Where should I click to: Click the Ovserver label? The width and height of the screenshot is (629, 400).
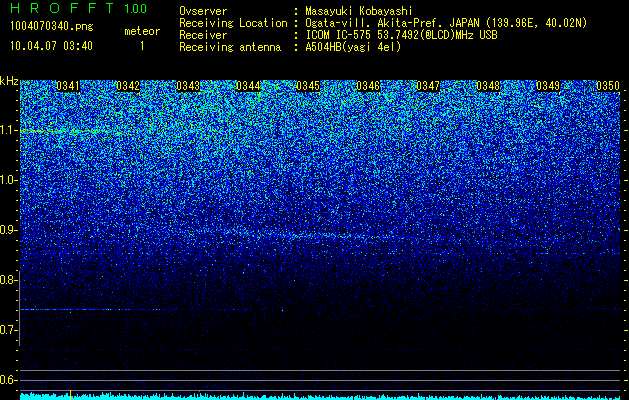(x=203, y=11)
